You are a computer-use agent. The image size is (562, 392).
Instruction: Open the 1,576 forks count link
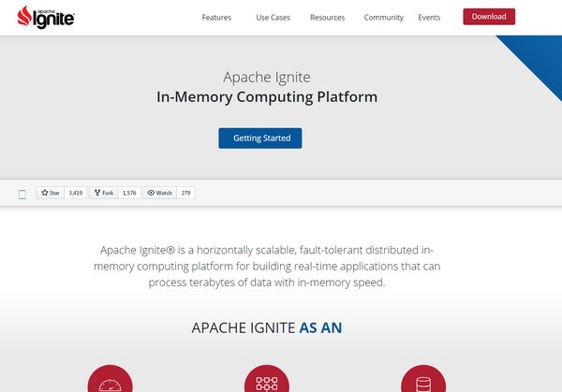(x=130, y=193)
